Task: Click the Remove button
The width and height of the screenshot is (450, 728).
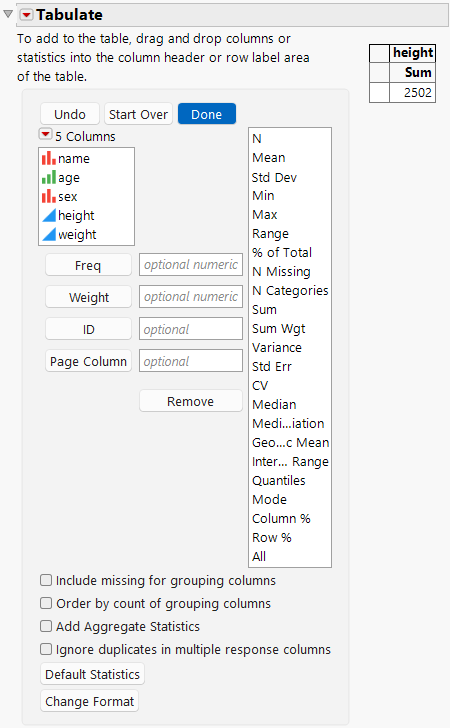Action: click(x=191, y=402)
